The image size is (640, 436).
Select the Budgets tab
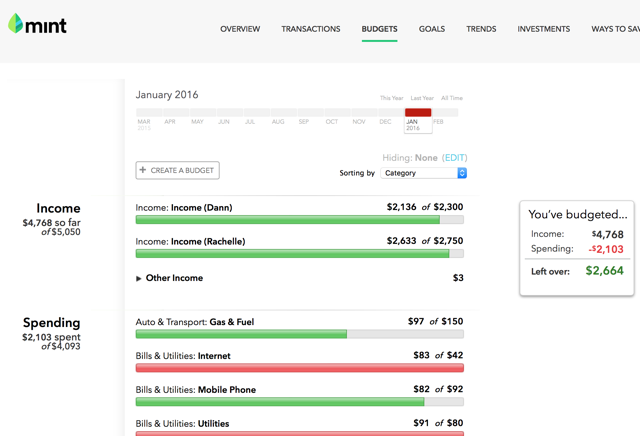[379, 29]
